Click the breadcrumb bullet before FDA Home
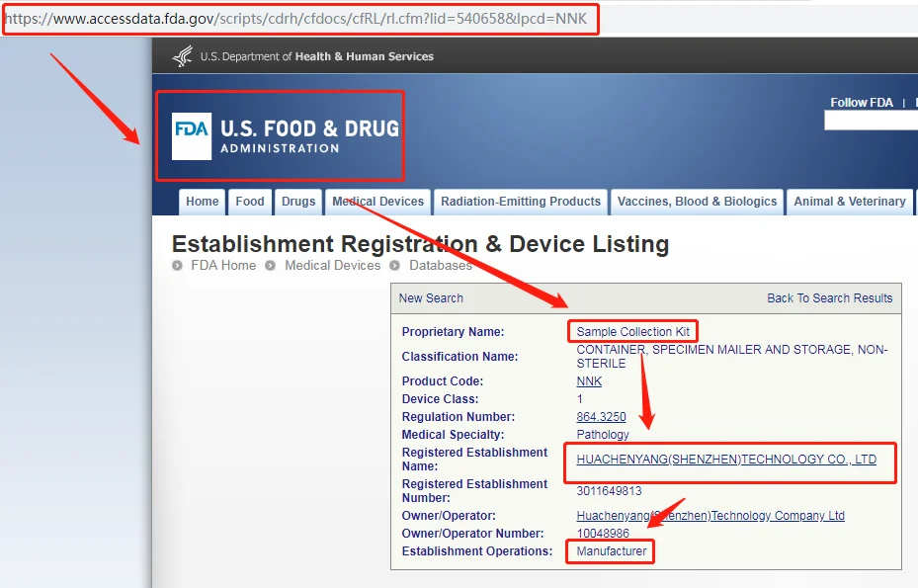This screenshot has height=588, width=918. (x=178, y=265)
